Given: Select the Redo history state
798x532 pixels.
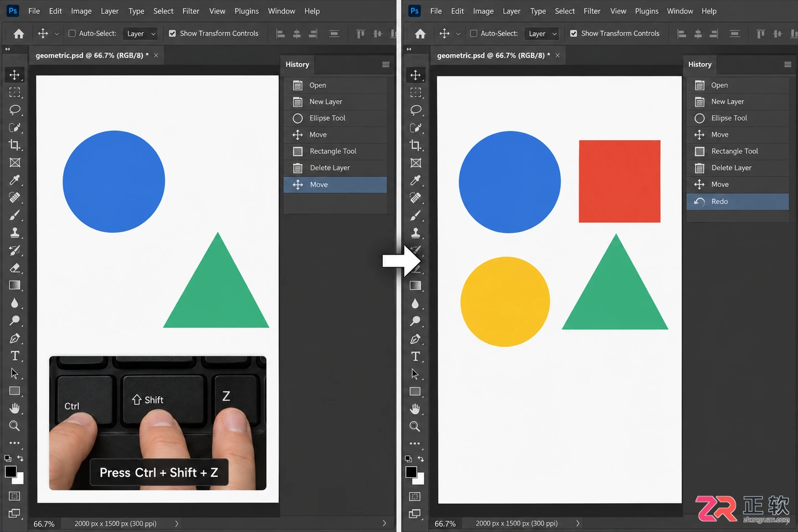Looking at the screenshot, I should pos(737,201).
